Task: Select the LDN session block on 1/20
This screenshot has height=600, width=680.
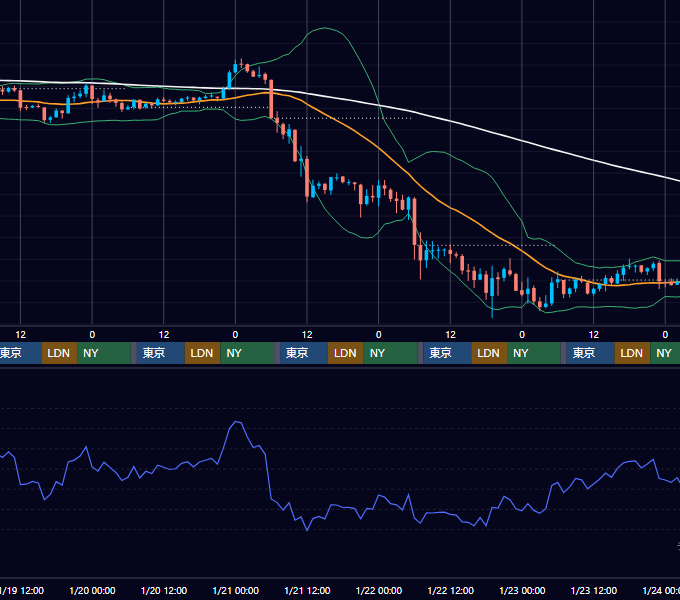Action: point(203,353)
